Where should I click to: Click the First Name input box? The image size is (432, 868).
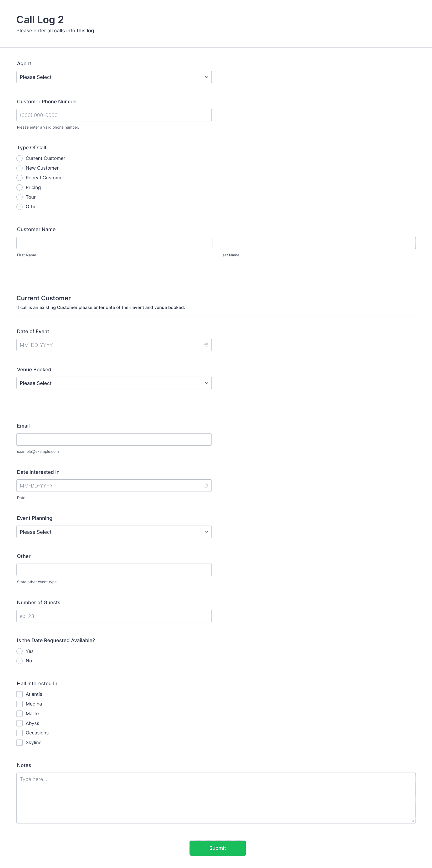114,243
